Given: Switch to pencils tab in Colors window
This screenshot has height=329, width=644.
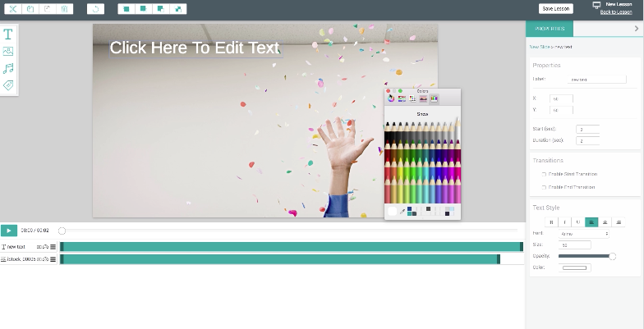Looking at the screenshot, I should tap(434, 98).
